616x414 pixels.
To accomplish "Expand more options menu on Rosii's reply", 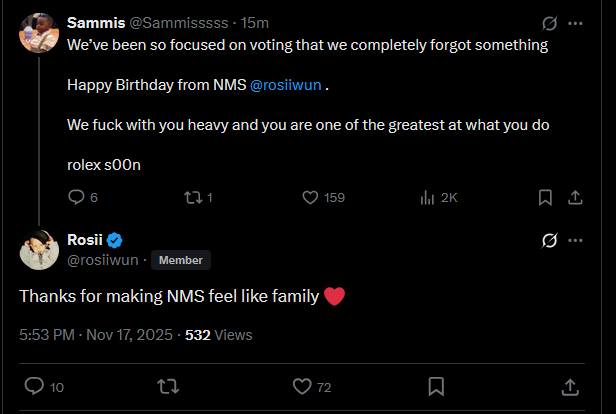I will (x=576, y=240).
